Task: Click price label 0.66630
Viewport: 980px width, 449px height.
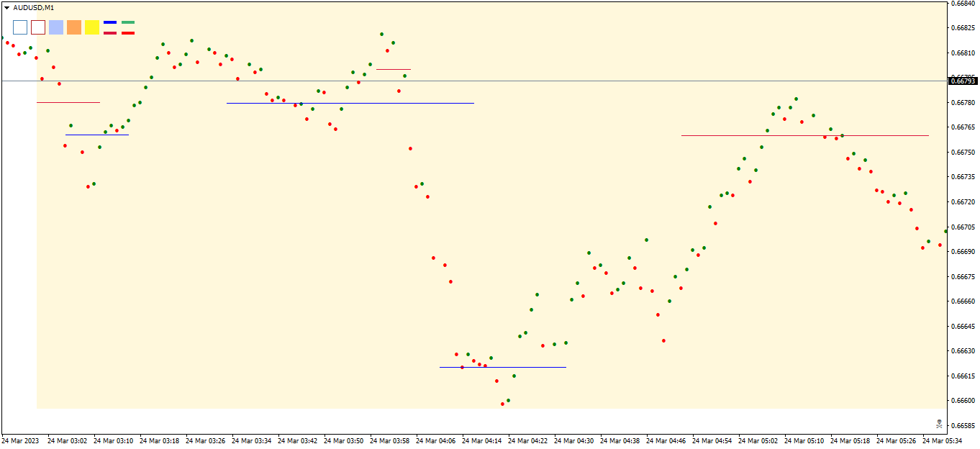Action: point(963,351)
